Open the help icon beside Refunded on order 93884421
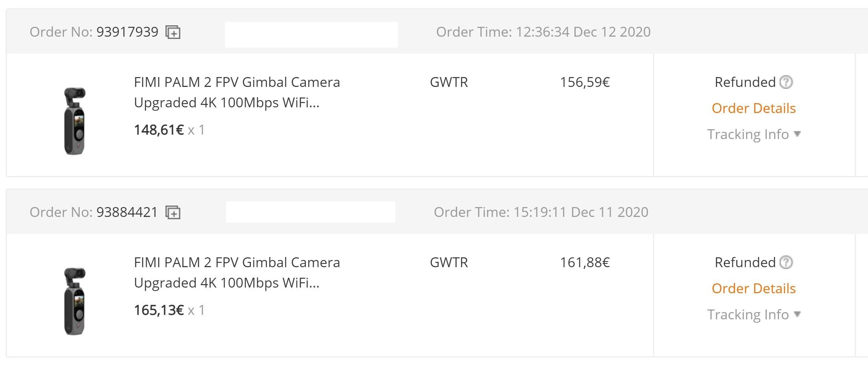Image resolution: width=868 pixels, height=376 pixels. (786, 262)
